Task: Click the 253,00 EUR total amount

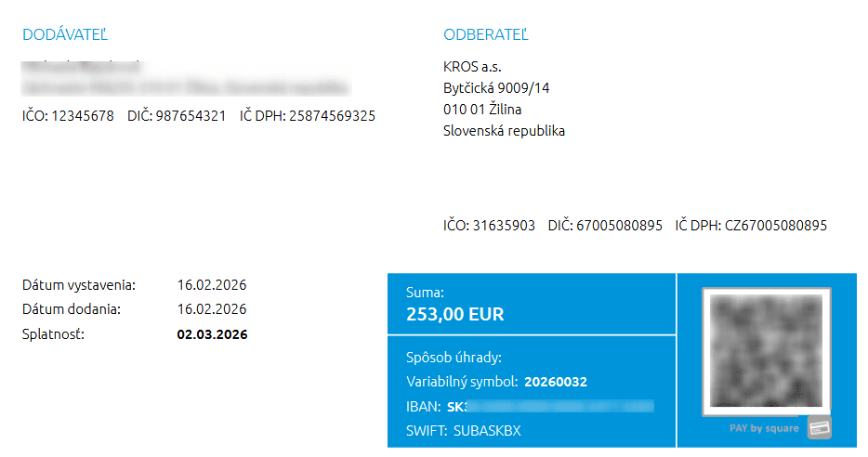Action: pos(455,315)
